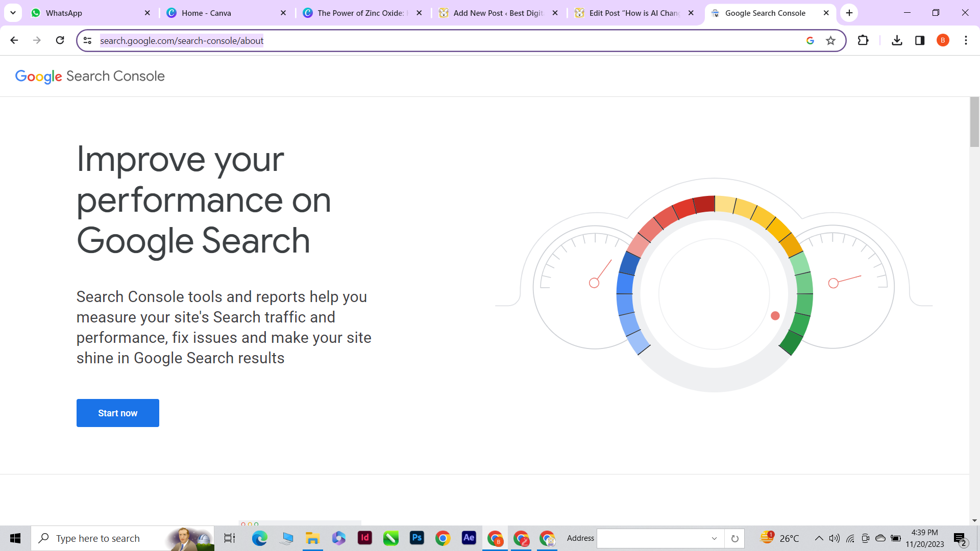Click the Type here to search box
The image size is (980, 551).
coord(122,538)
